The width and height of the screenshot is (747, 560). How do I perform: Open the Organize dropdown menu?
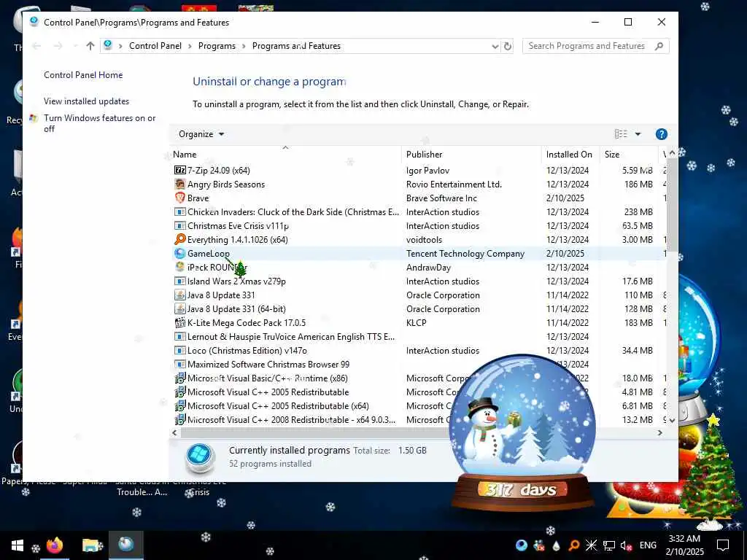tap(201, 134)
